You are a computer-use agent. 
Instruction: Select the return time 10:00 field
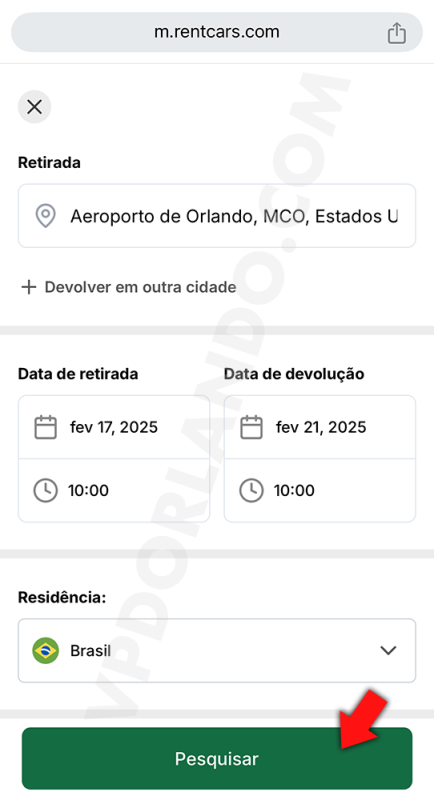pos(320,490)
